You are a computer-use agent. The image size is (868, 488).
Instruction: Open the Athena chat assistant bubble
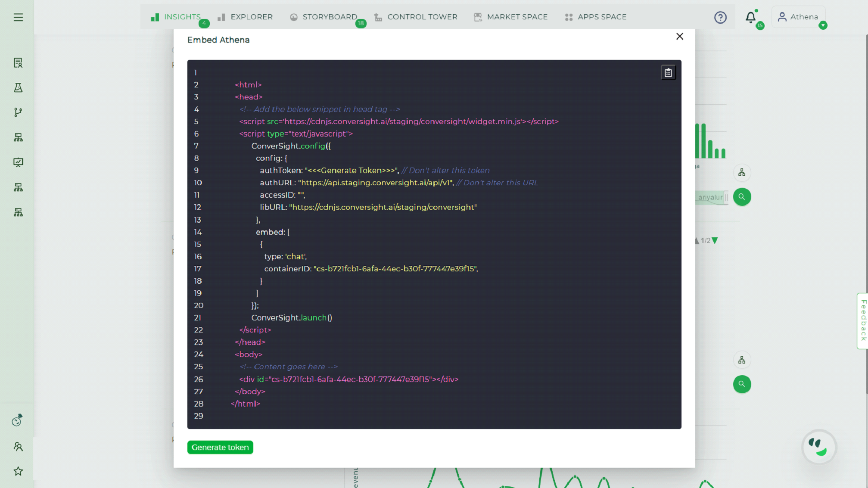coord(819,447)
